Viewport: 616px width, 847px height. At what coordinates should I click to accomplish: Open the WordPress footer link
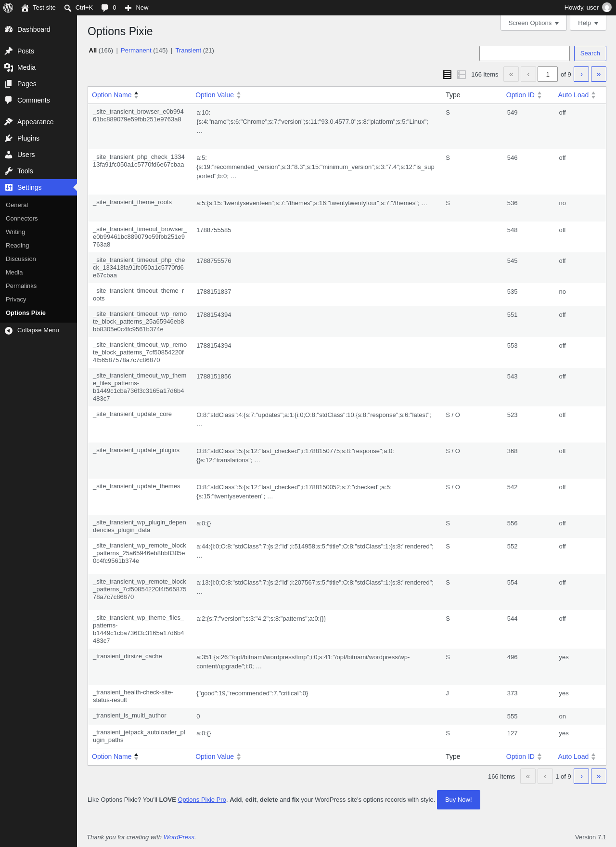coord(179,837)
